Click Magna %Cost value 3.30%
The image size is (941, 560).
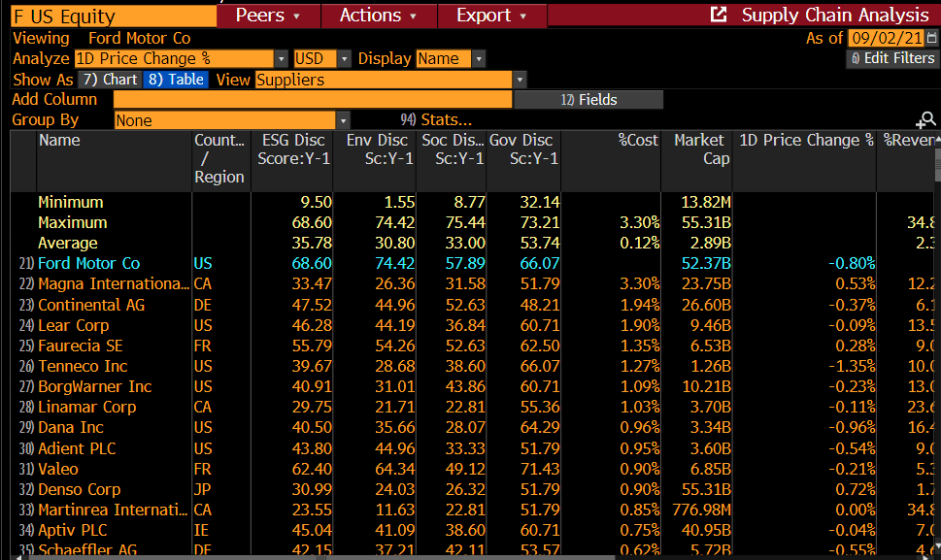tap(640, 283)
